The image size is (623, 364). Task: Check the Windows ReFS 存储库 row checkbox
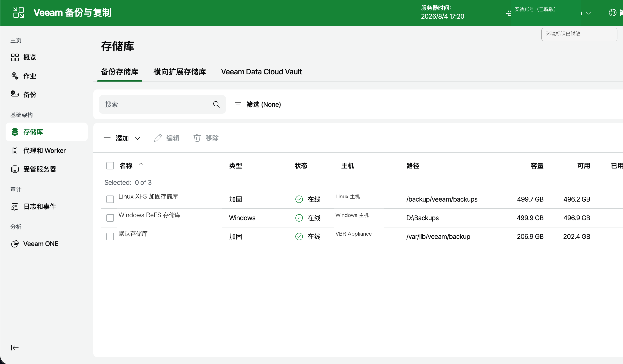click(110, 218)
